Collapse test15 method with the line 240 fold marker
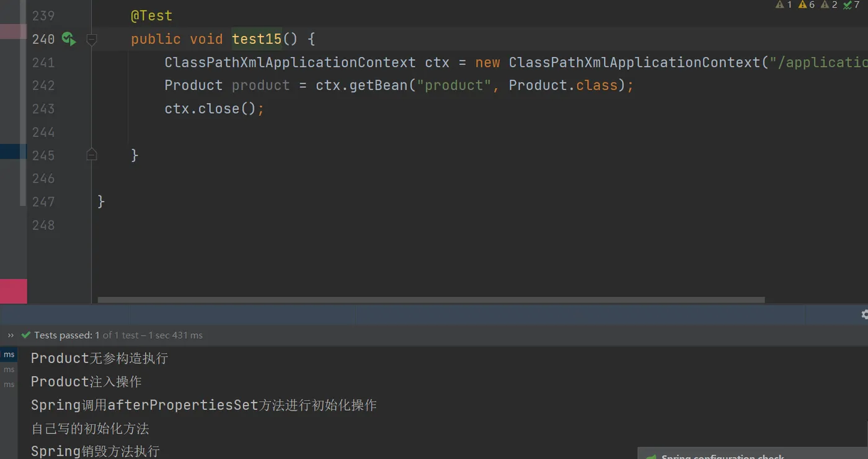 click(x=92, y=40)
